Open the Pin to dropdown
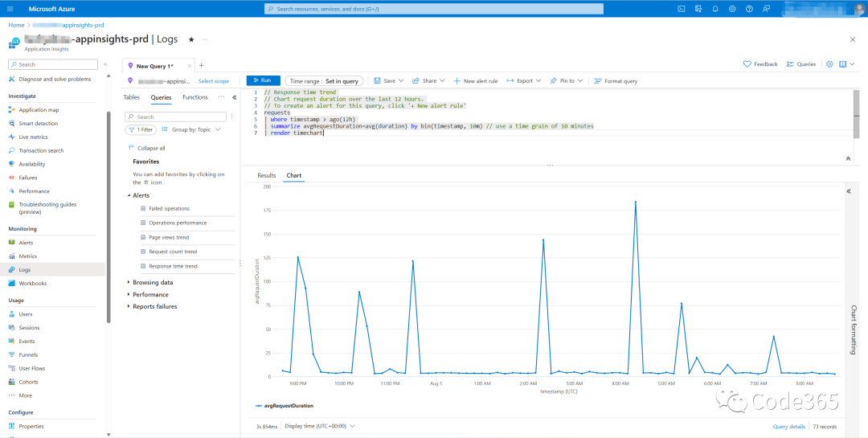This screenshot has width=868, height=438. [x=567, y=81]
